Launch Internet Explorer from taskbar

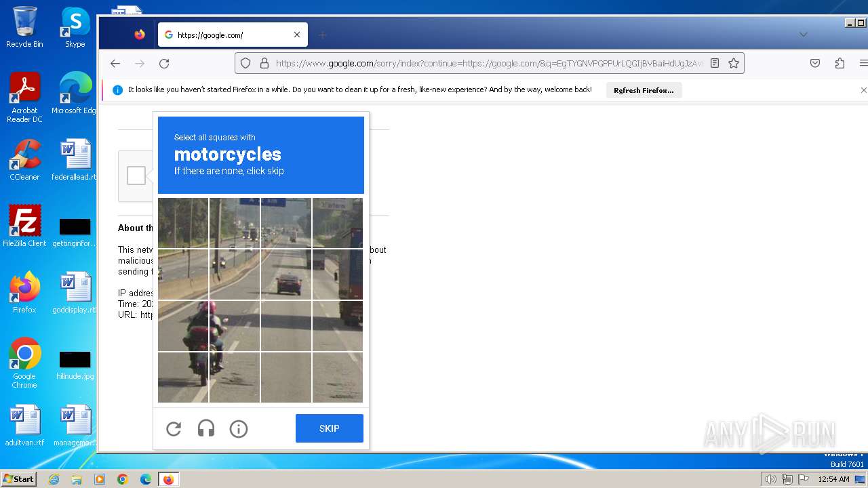pyautogui.click(x=54, y=479)
